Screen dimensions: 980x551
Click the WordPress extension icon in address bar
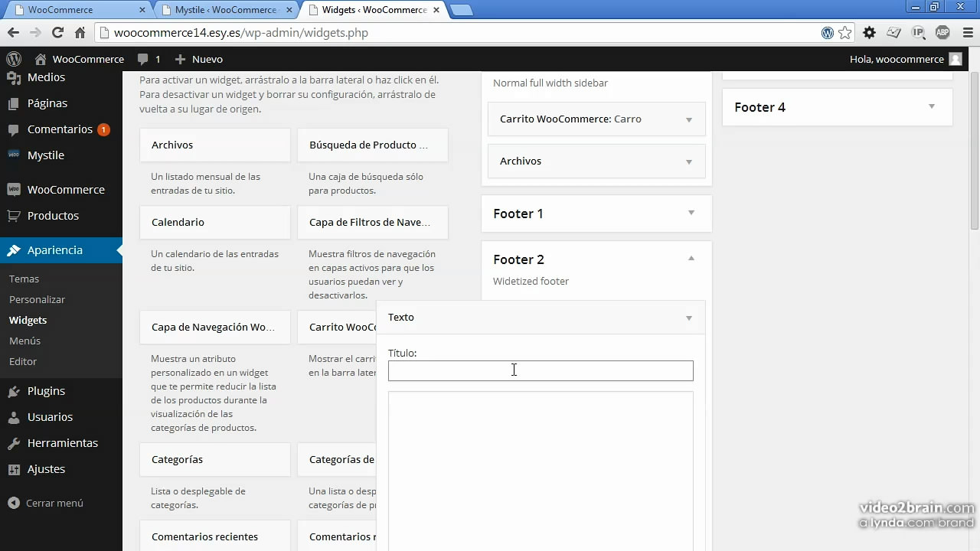828,33
